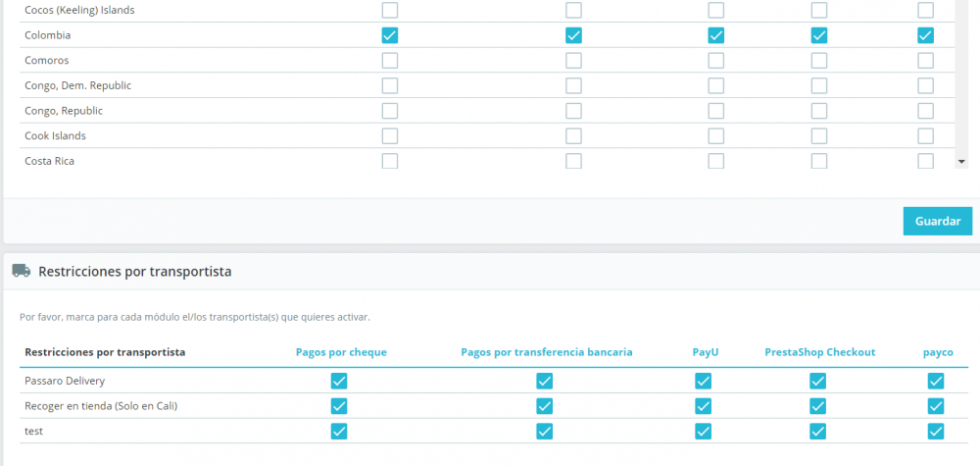Uncheck test carrier for bank transfer payments
Viewport: 980px width, 466px height.
[545, 431]
